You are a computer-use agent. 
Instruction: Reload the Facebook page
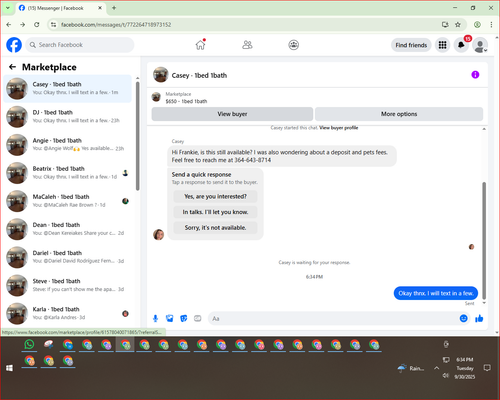(x=37, y=25)
